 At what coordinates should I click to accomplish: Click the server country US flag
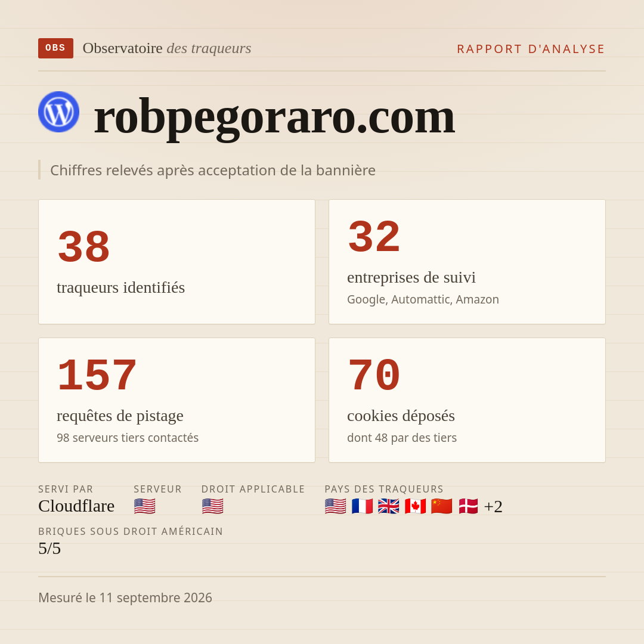[144, 506]
